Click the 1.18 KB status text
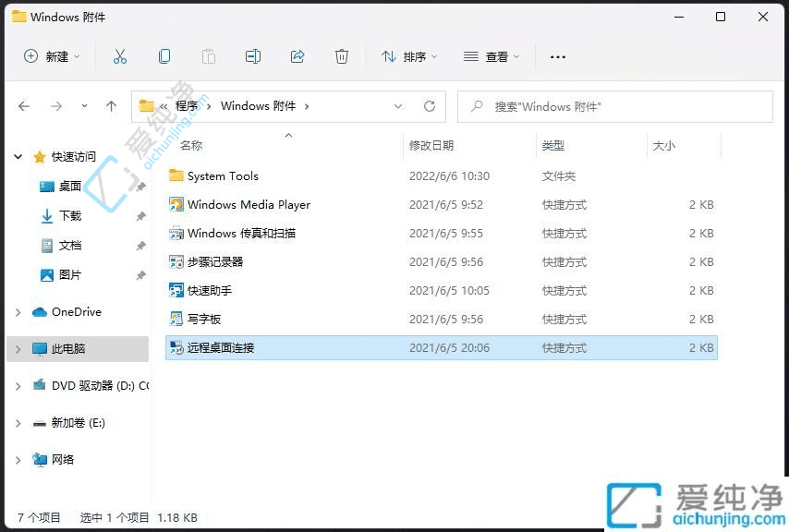Image resolution: width=789 pixels, height=532 pixels. (x=177, y=517)
